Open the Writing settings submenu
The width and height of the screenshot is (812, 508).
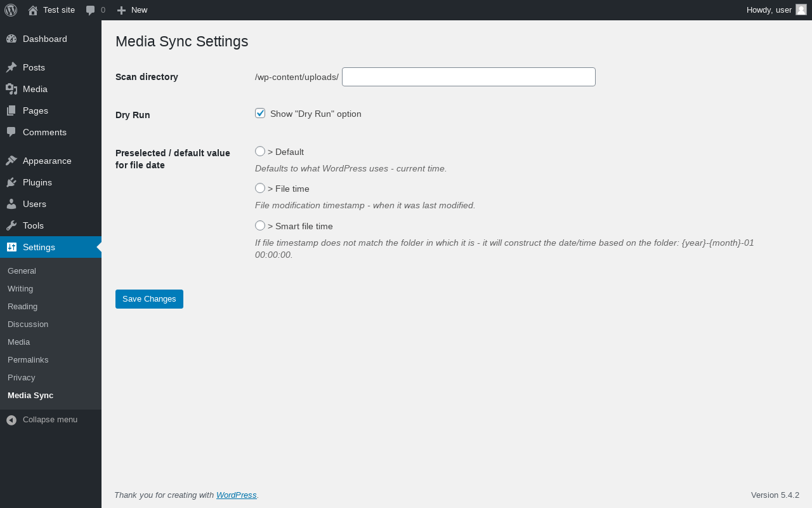click(51, 288)
